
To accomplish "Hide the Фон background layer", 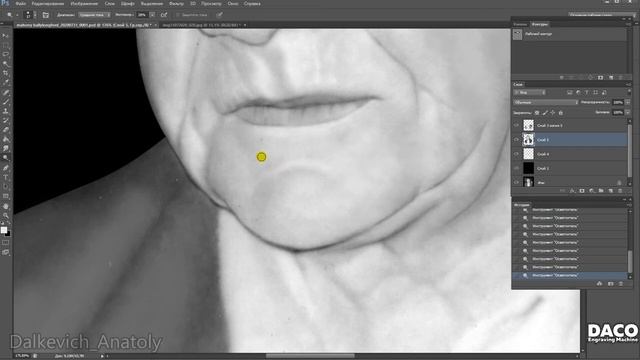I will 516,182.
